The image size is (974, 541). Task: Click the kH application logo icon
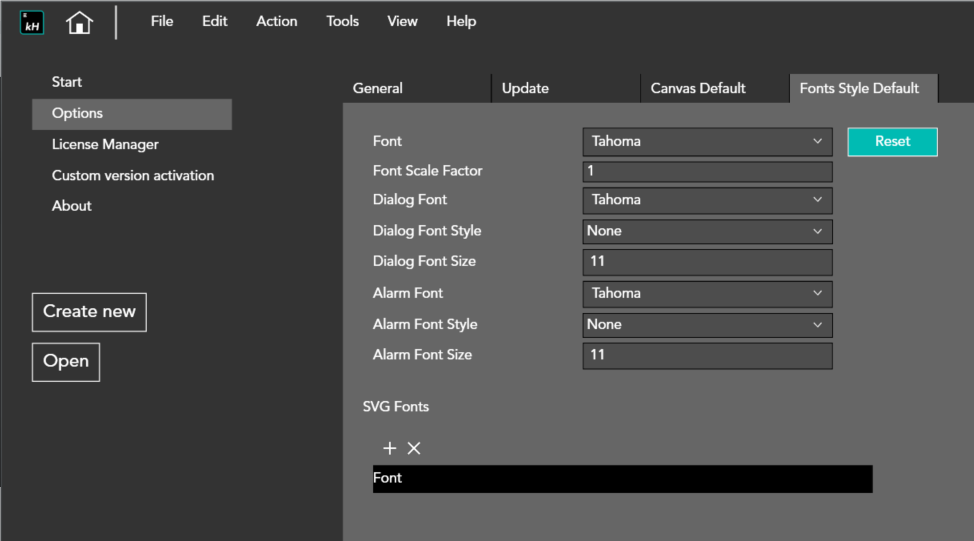(32, 23)
